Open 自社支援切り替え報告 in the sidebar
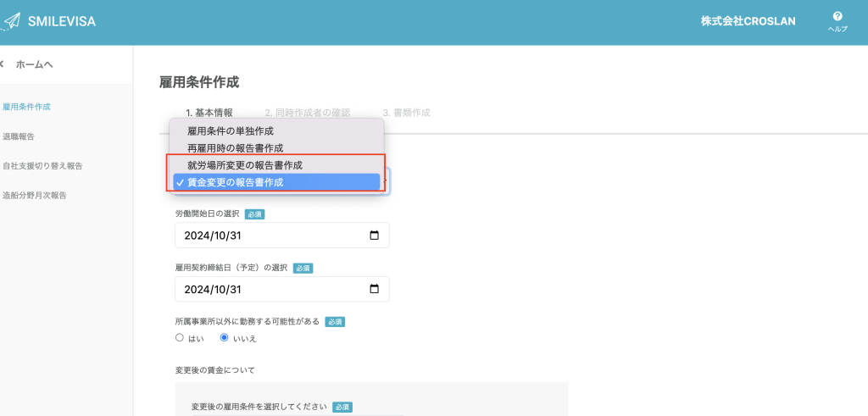This screenshot has width=868, height=416. point(42,166)
